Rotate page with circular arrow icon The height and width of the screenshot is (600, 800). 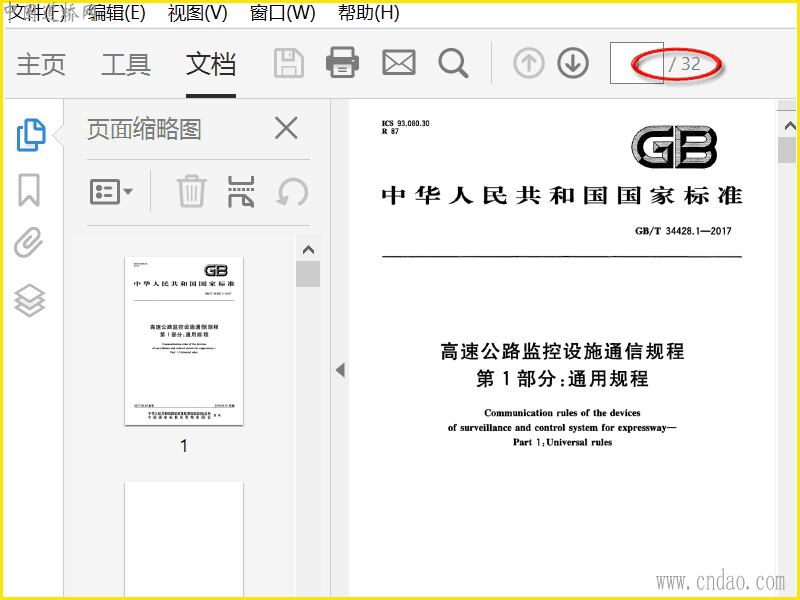click(x=292, y=192)
